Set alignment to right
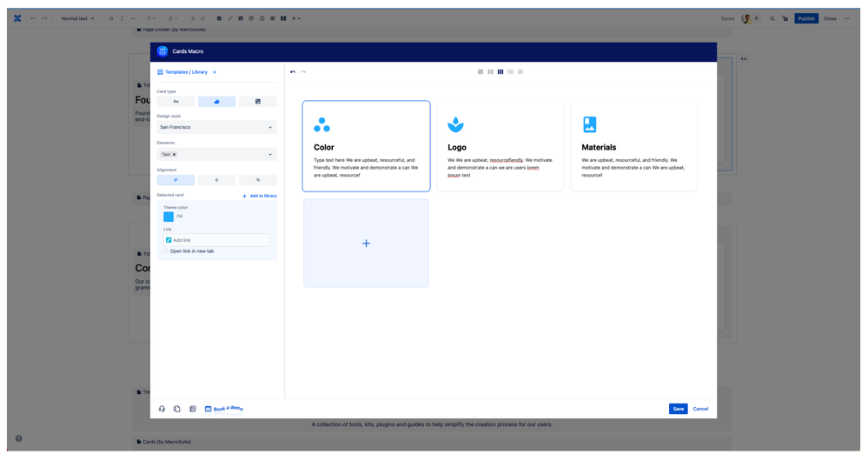Screen dimensions: 868x461 tap(258, 180)
